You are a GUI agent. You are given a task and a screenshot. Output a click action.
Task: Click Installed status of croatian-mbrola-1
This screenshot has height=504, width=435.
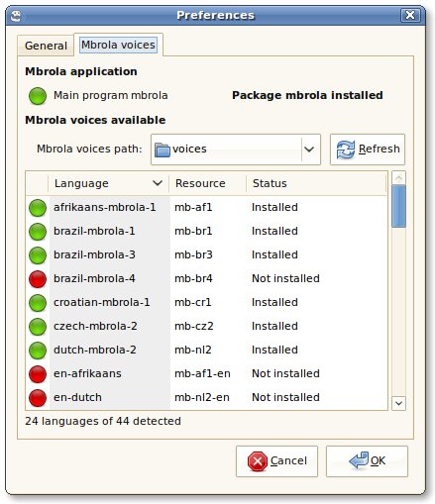tap(274, 302)
